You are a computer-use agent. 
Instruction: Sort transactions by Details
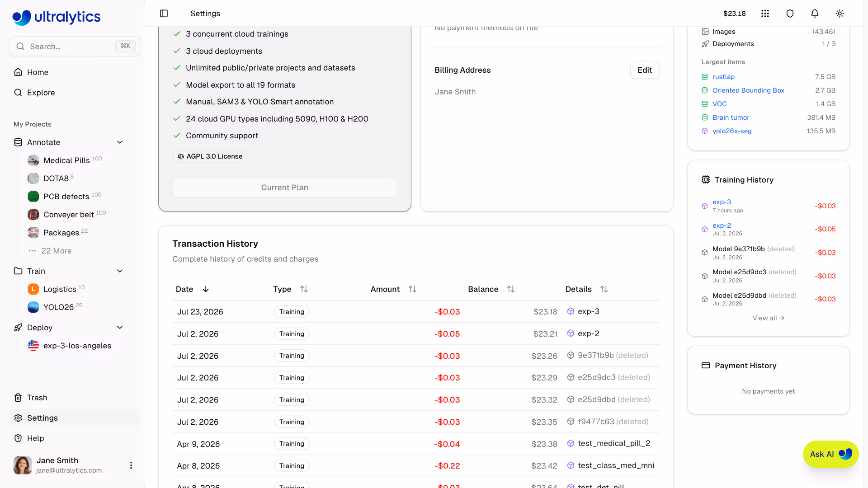click(587, 289)
